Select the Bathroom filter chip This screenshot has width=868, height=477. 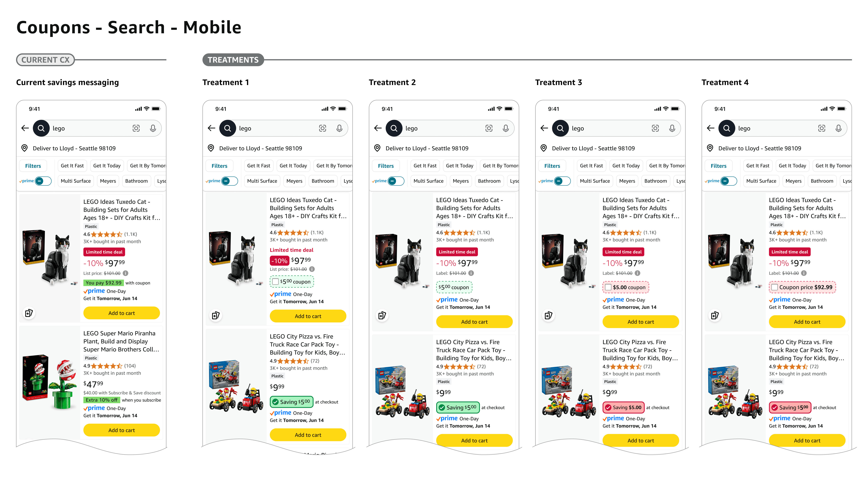tap(137, 181)
